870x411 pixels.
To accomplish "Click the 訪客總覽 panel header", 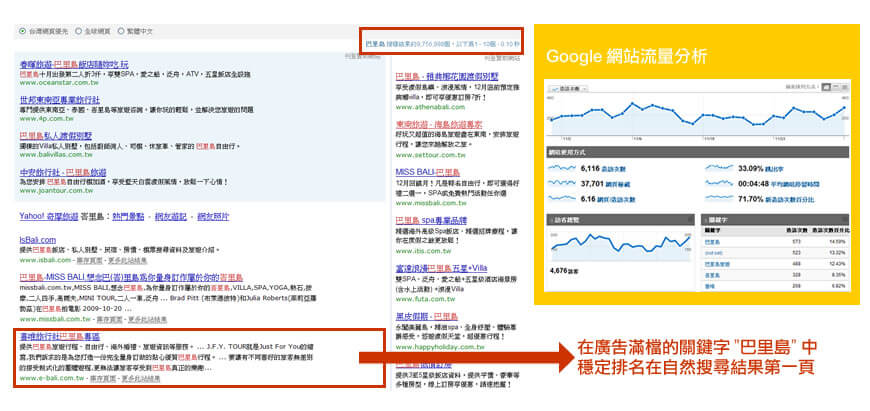I will point(620,219).
